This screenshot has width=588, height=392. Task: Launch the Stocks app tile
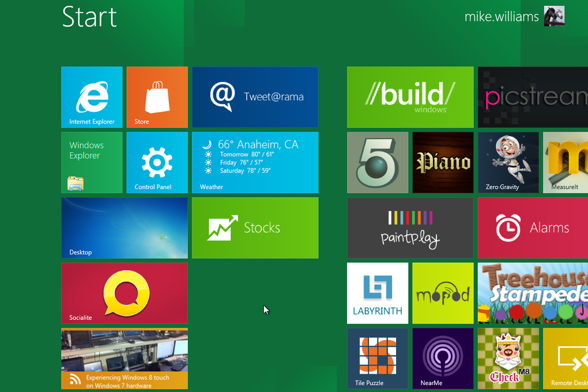(255, 228)
